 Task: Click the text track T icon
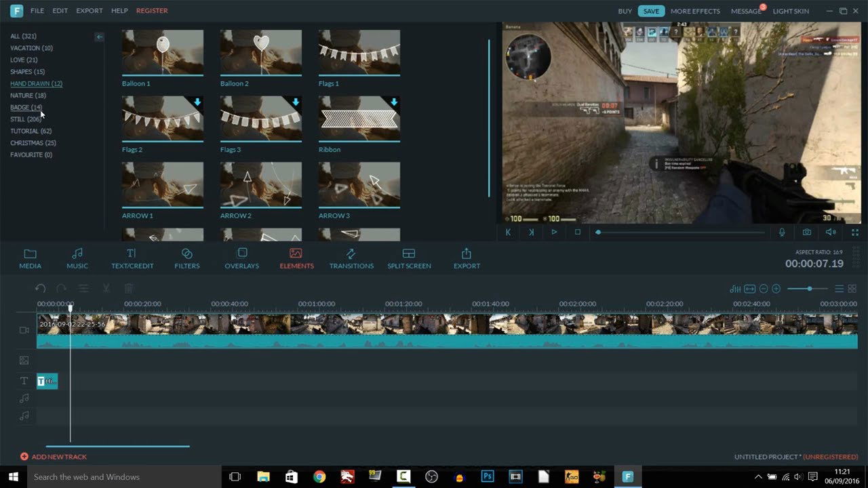point(24,381)
